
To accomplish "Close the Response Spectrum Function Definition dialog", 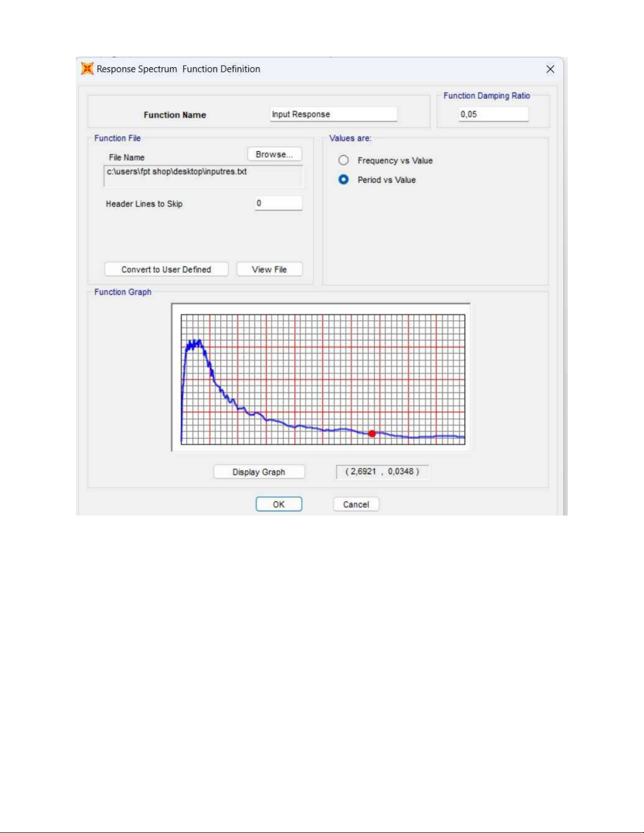I will tap(550, 69).
